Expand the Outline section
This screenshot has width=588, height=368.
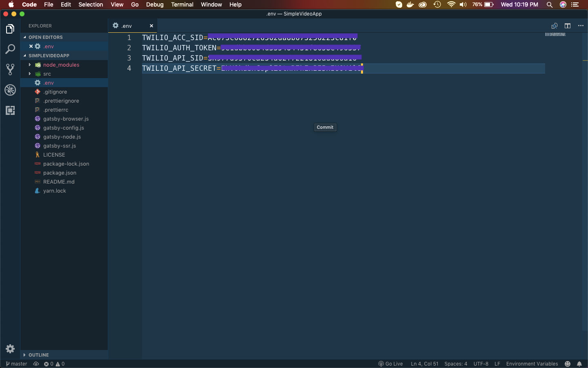tap(64, 355)
